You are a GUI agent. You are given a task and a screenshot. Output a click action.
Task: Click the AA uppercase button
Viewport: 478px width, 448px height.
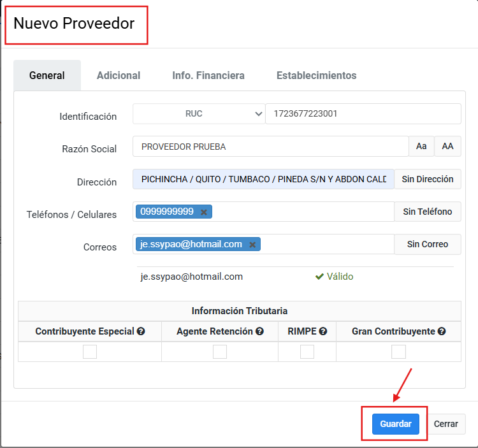(x=447, y=147)
